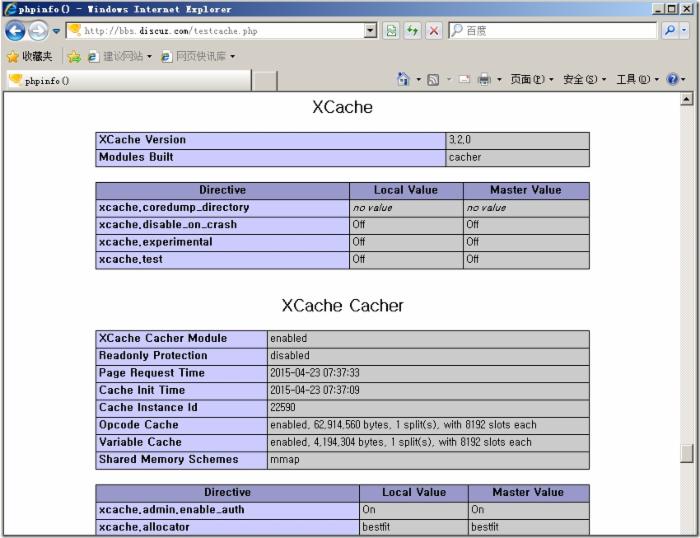Select the xcache.disable_on_crash directive cell

222,225
